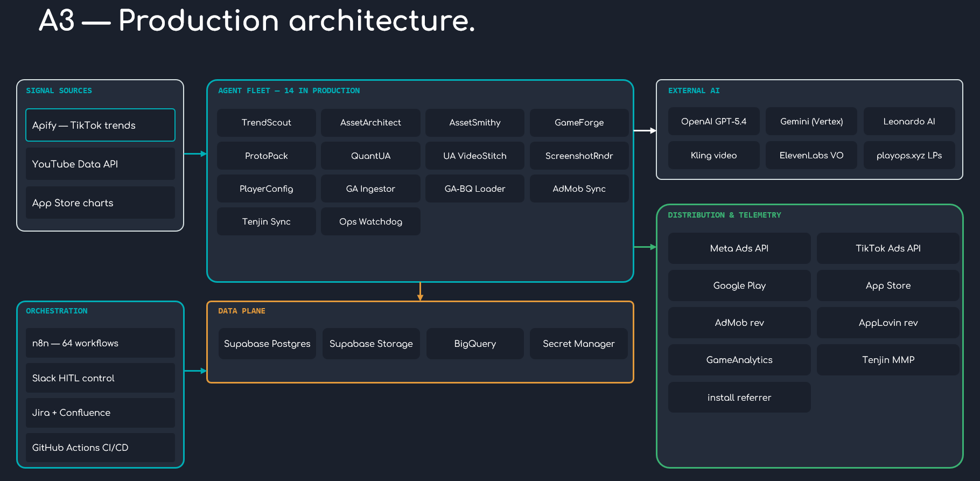
Task: Click the Meta Ads API box
Action: pyautogui.click(x=739, y=248)
